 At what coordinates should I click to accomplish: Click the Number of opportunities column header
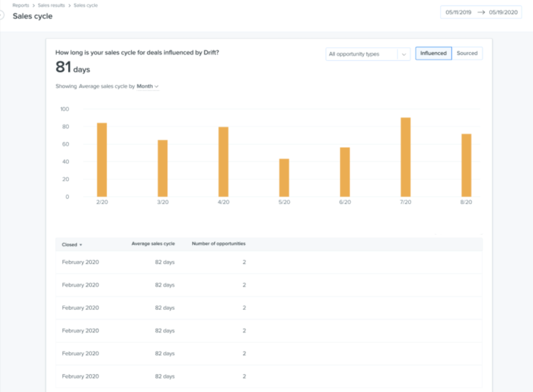219,244
